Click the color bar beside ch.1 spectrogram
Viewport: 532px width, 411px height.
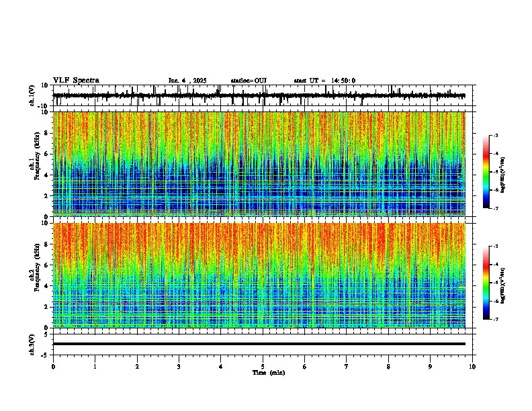click(486, 172)
